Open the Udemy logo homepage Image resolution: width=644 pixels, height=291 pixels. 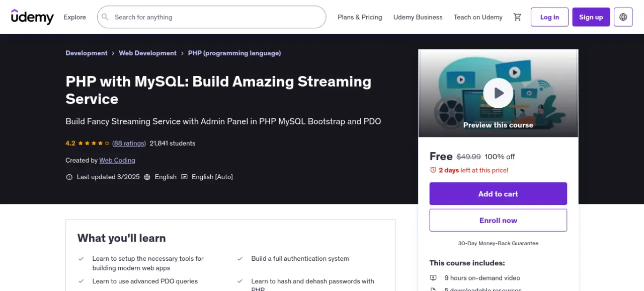coord(32,17)
